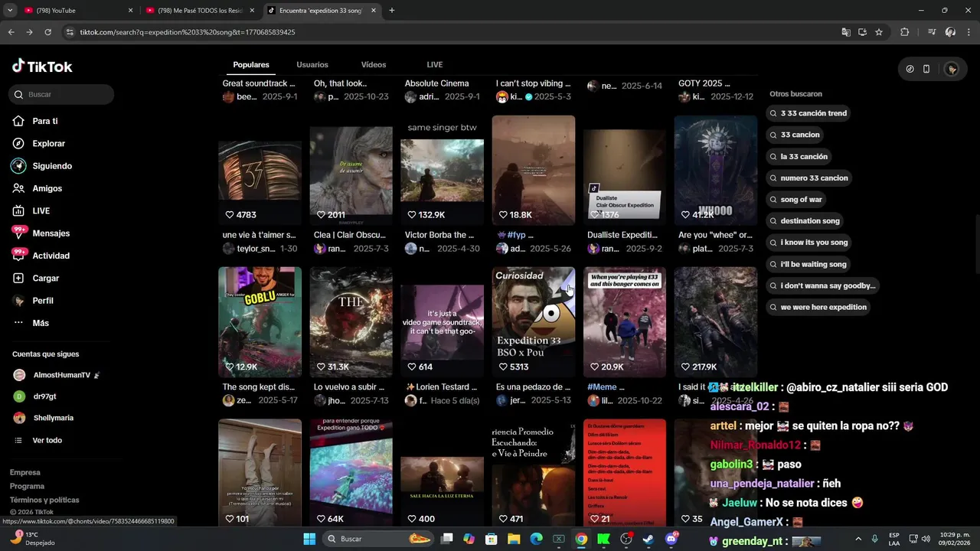Open the Chrome extensions puzzle icon
This screenshot has height=551, width=980.
point(905,32)
